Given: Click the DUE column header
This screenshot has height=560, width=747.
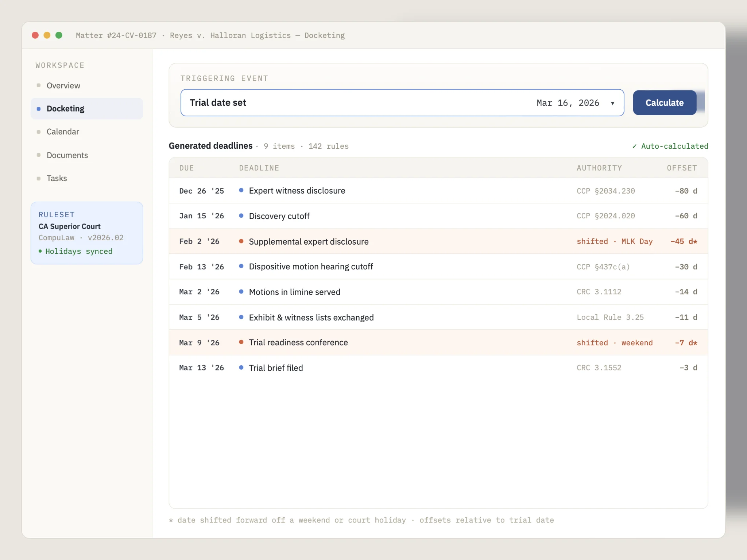Looking at the screenshot, I should [x=186, y=168].
